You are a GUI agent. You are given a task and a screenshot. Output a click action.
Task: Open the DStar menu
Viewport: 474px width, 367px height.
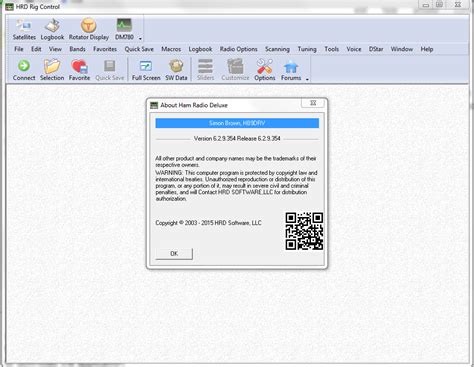(376, 49)
